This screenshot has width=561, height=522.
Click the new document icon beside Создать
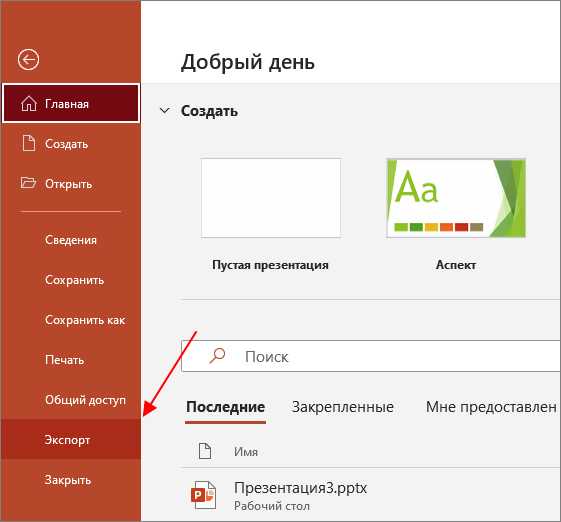tap(29, 143)
